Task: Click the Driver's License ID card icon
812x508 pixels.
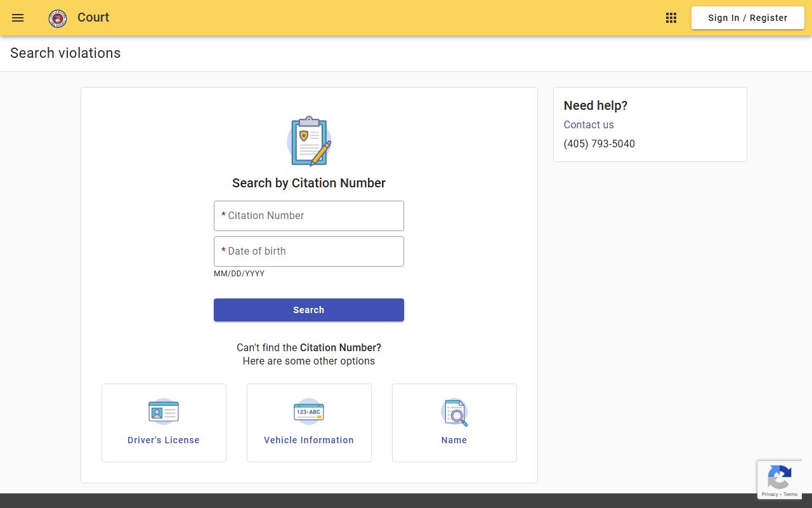Action: (164, 411)
